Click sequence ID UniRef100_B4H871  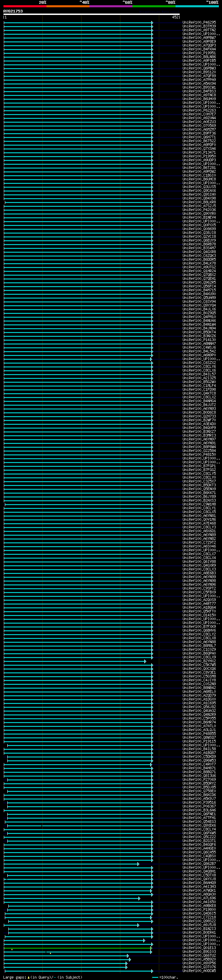199,768
